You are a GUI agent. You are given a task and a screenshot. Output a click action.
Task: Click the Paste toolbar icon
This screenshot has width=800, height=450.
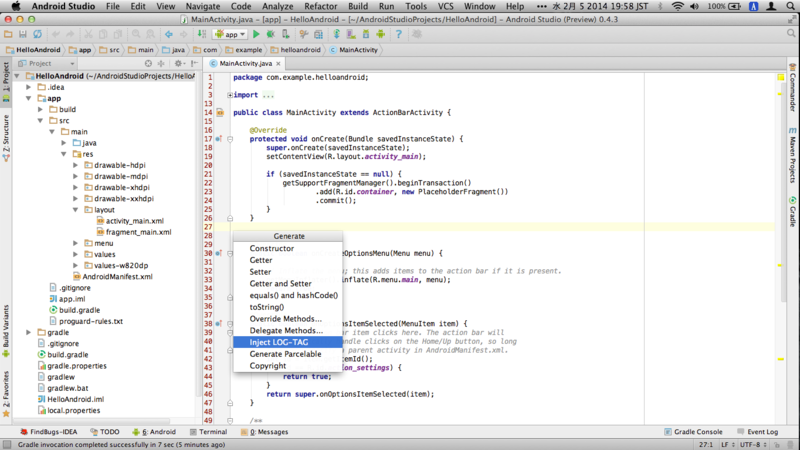coord(118,34)
